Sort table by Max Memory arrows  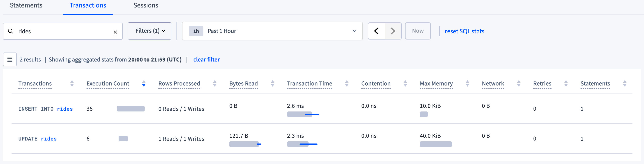pyautogui.click(x=467, y=83)
